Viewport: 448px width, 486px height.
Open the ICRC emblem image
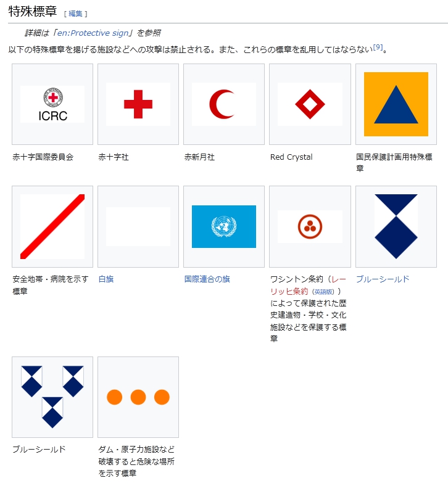(52, 104)
